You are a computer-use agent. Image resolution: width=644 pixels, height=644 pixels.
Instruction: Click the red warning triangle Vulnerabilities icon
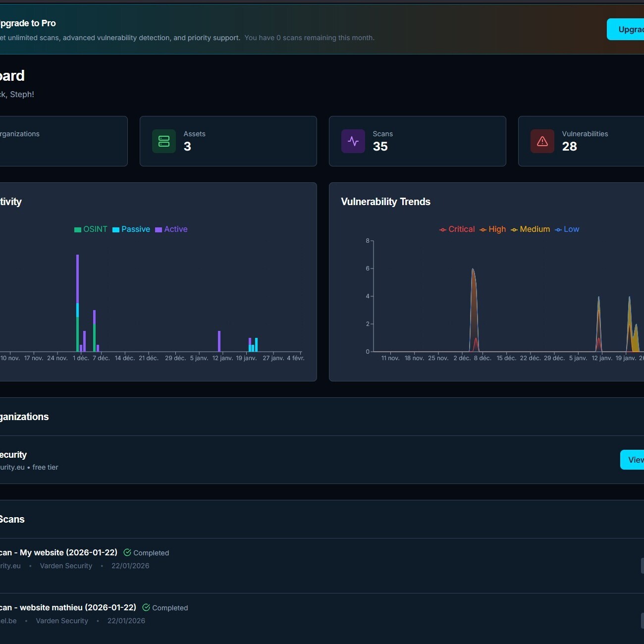[542, 141]
